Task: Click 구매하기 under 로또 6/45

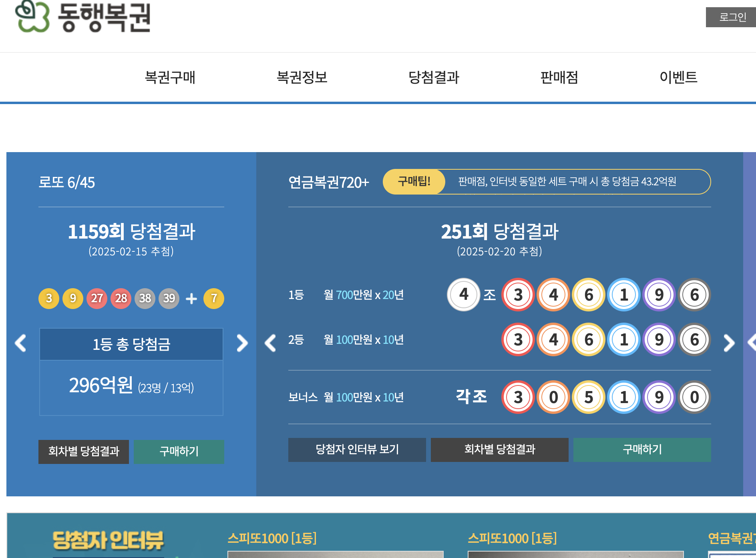Action: coord(179,452)
